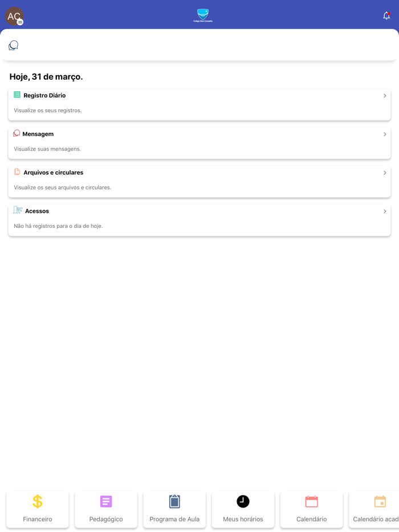Click 'Visualize suas mensagens' text
This screenshot has height=532, width=399.
tap(47, 149)
